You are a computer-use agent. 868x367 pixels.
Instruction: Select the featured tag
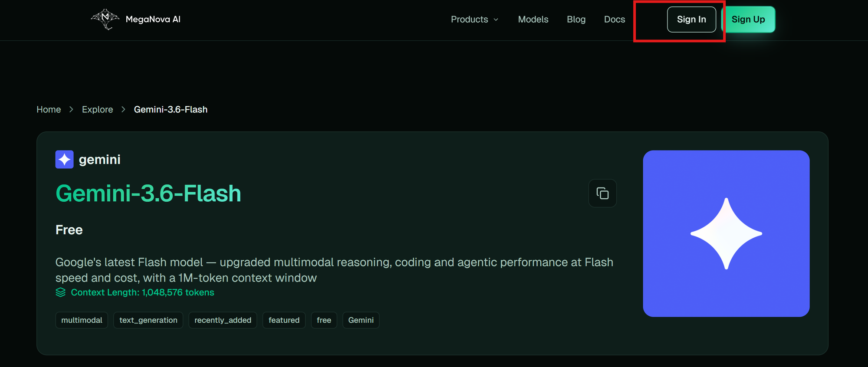(x=284, y=320)
